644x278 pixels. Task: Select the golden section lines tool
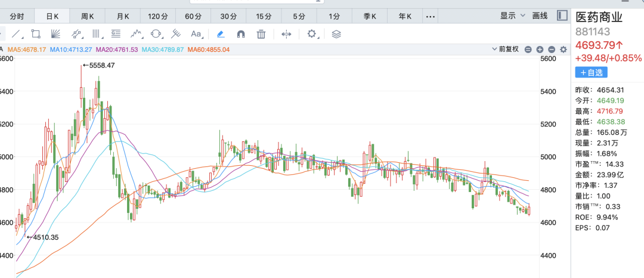click(116, 33)
